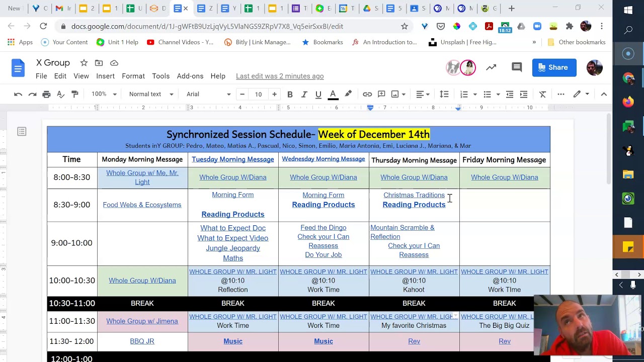Open the Editing mode pencil dropdown
The image size is (644, 362).
[x=582, y=94]
